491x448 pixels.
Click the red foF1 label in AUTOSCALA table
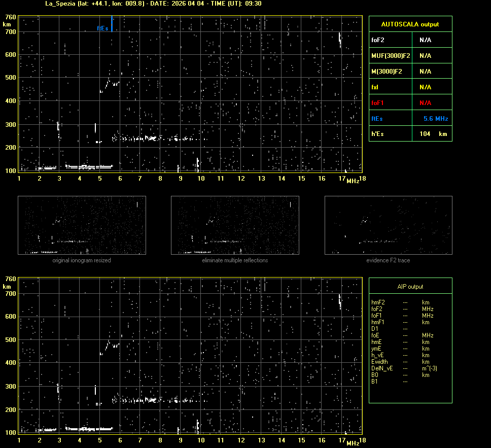click(x=378, y=103)
